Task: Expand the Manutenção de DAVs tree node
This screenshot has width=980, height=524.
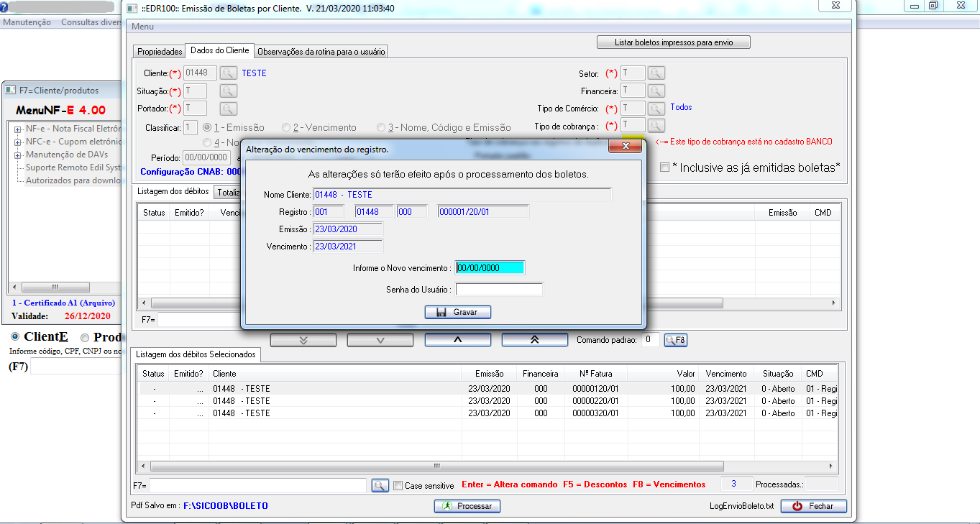Action: [x=17, y=155]
